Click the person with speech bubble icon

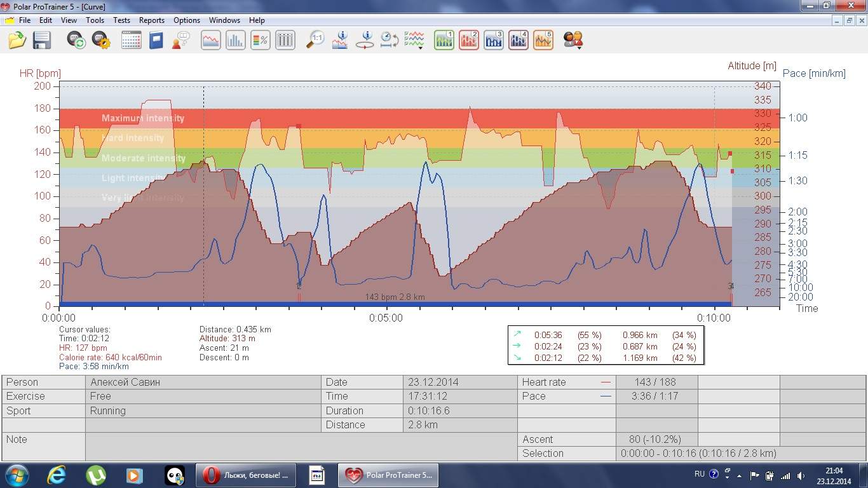181,40
